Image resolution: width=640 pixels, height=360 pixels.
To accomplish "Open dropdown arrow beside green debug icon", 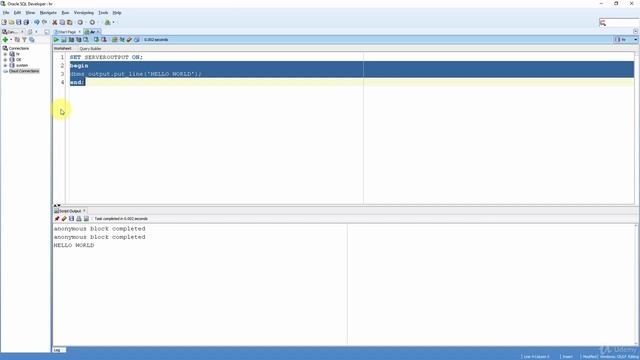I will pos(113,22).
